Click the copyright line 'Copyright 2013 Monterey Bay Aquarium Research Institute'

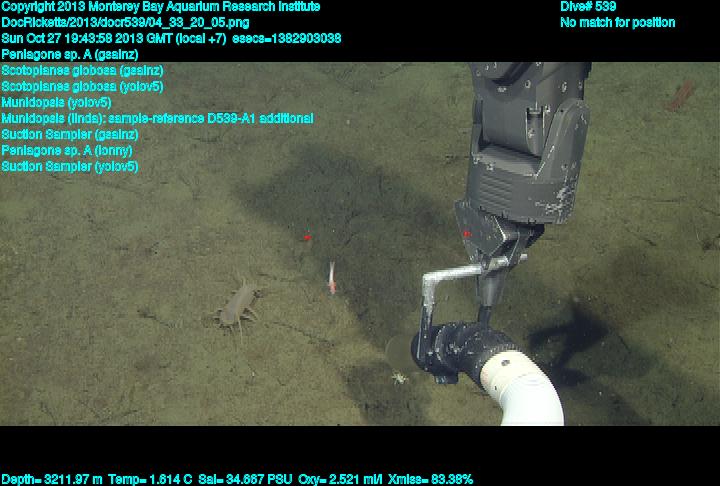(x=161, y=7)
